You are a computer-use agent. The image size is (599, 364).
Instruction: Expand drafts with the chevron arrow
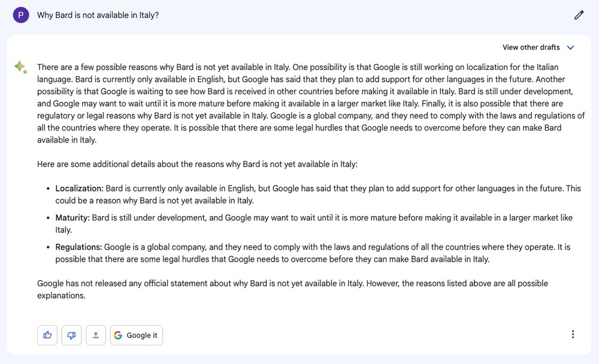pyautogui.click(x=570, y=47)
